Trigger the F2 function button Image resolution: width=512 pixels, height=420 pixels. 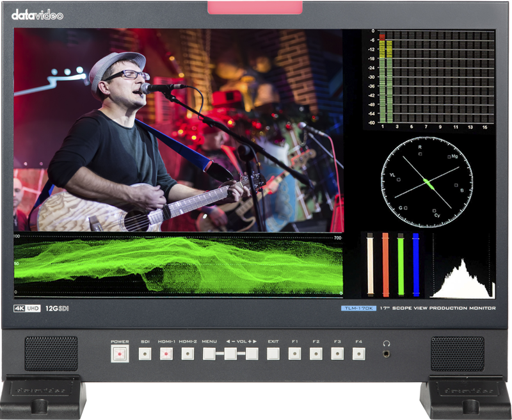[x=316, y=353]
